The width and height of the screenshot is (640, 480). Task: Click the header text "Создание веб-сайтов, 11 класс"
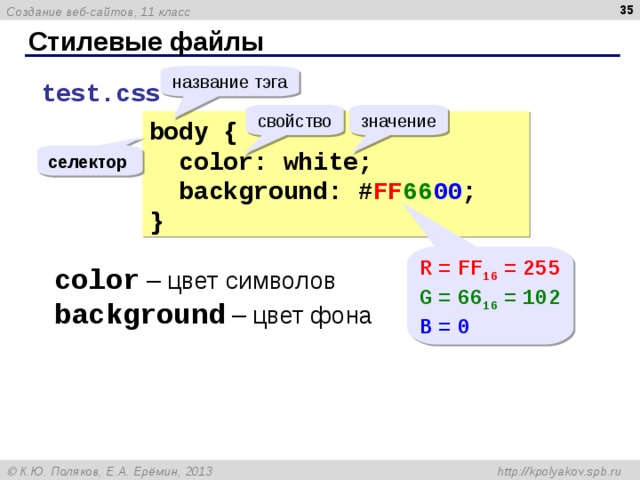pyautogui.click(x=98, y=12)
